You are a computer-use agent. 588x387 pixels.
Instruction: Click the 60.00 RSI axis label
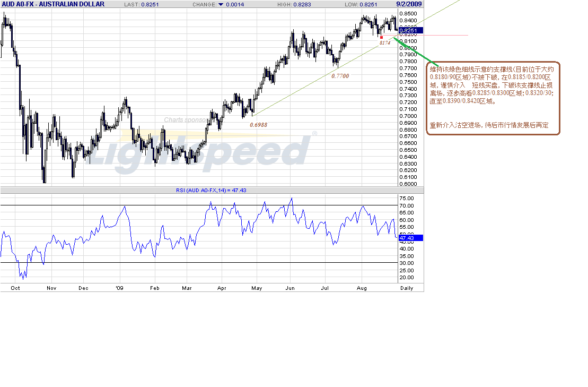tap(407, 220)
